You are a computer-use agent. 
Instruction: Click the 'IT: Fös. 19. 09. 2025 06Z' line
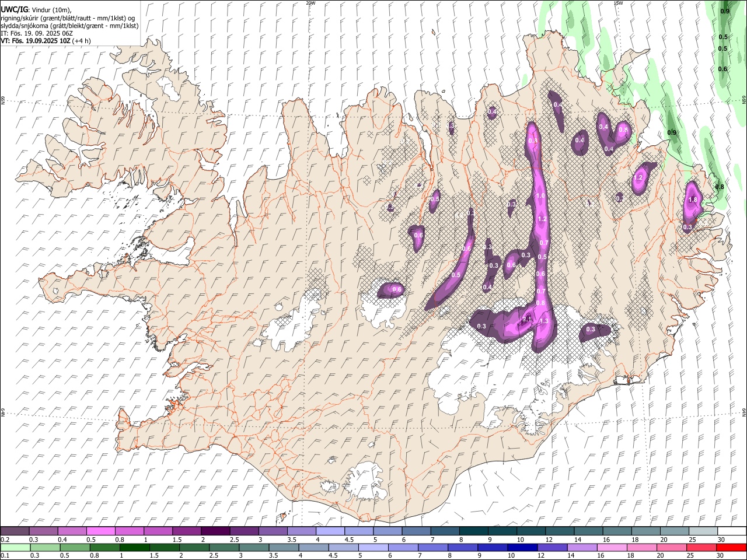37,34
